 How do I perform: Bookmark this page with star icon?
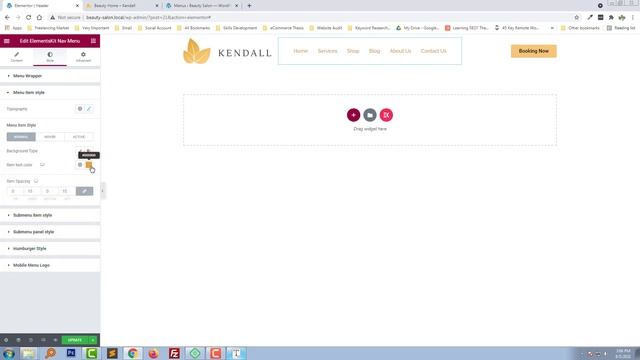(x=577, y=18)
